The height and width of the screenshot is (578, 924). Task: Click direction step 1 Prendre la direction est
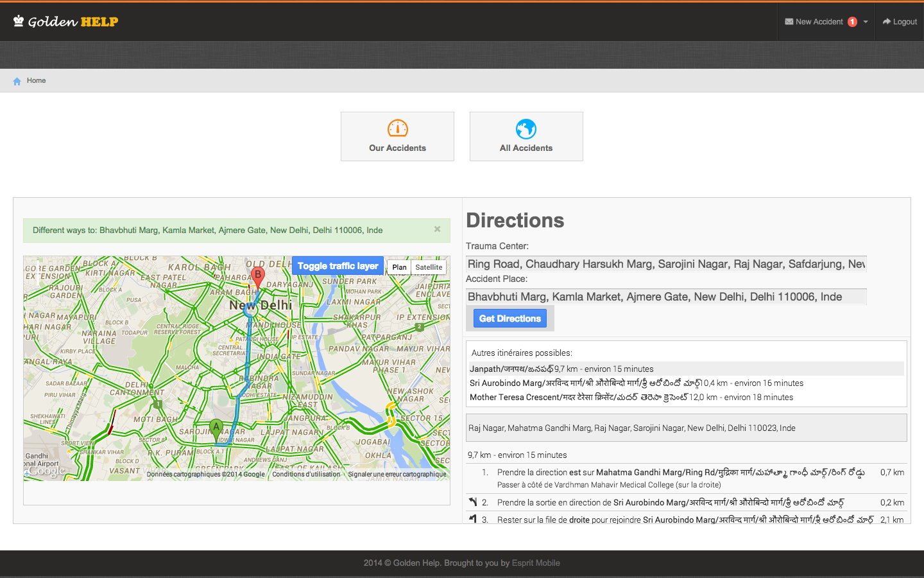point(687,478)
